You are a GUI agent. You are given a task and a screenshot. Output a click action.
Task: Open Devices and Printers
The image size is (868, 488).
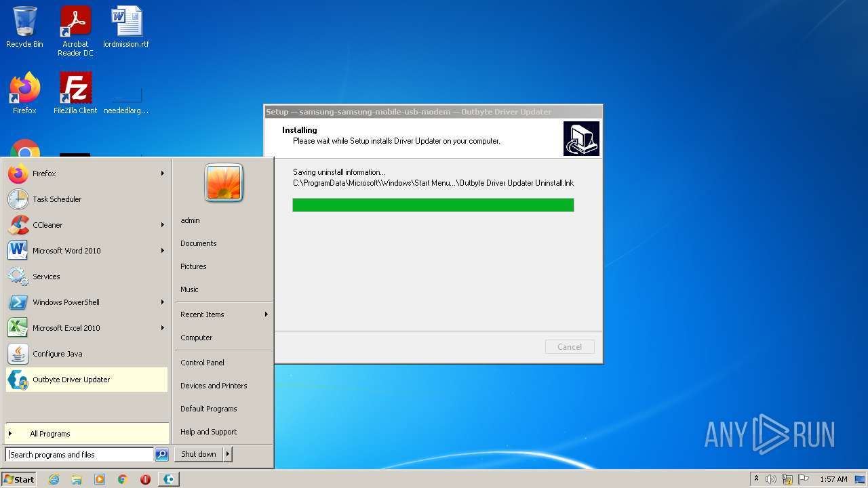(224, 386)
